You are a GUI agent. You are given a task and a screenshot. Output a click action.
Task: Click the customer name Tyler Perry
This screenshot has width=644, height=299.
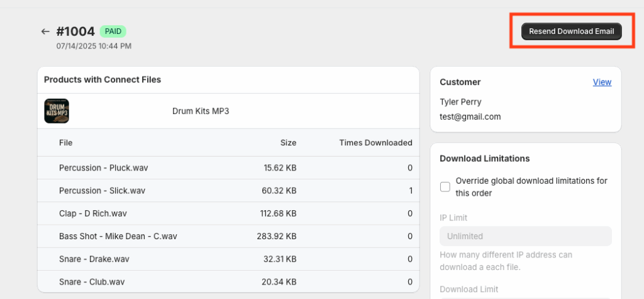(460, 102)
